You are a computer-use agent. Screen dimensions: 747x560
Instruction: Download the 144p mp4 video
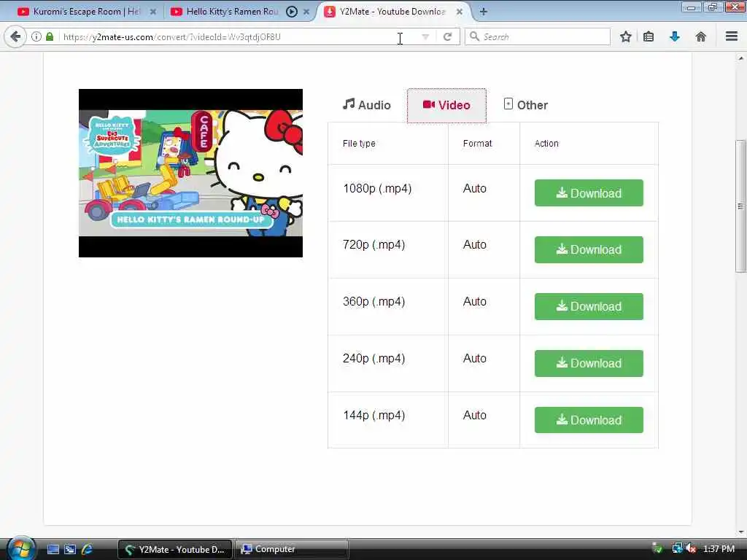point(589,420)
